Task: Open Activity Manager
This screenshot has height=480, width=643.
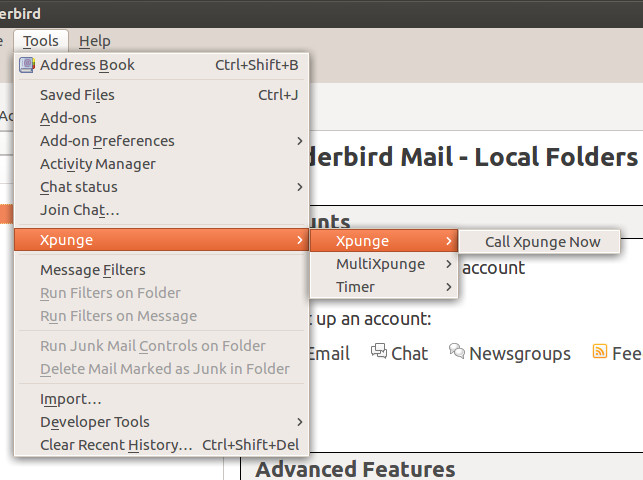Action: coord(161,164)
